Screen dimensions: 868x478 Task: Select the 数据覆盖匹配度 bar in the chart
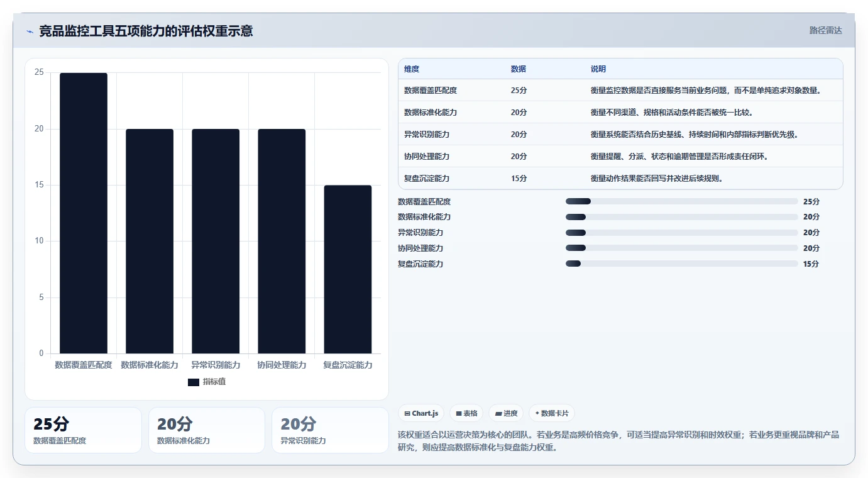(84, 213)
